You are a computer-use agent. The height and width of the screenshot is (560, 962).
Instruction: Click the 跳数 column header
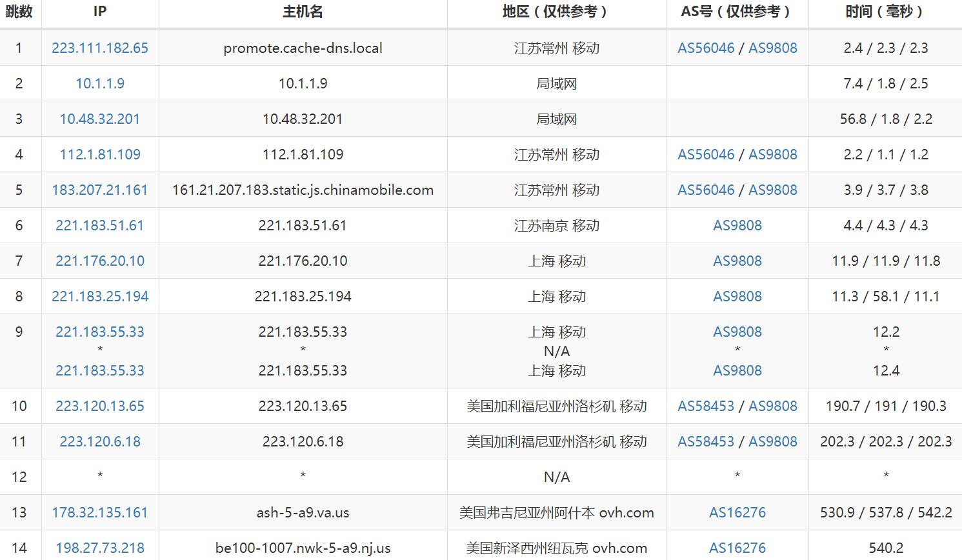click(19, 12)
